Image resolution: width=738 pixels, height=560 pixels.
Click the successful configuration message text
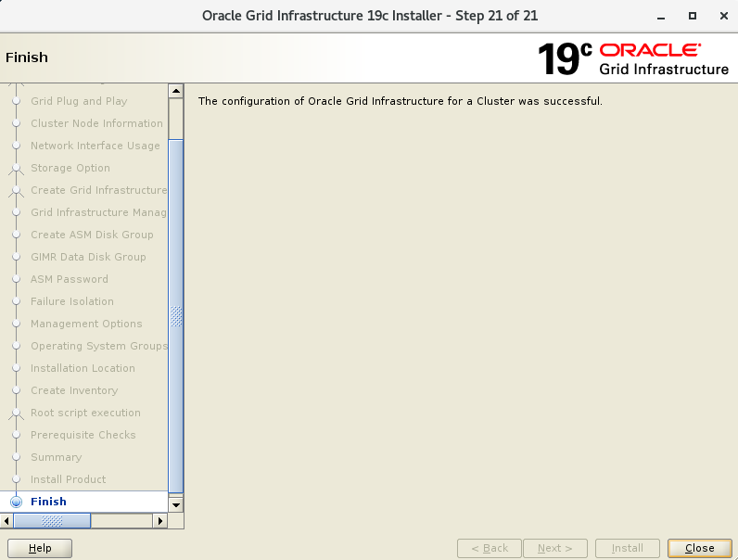click(x=401, y=101)
